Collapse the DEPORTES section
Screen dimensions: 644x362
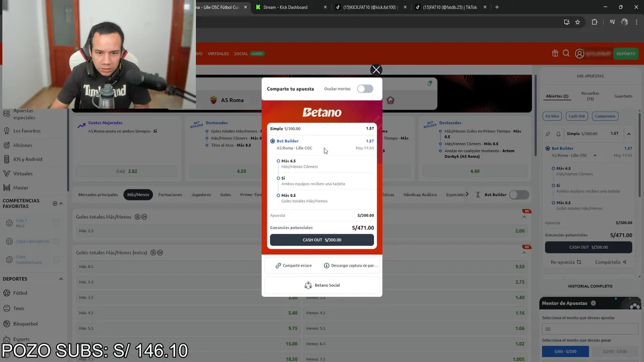click(x=61, y=279)
